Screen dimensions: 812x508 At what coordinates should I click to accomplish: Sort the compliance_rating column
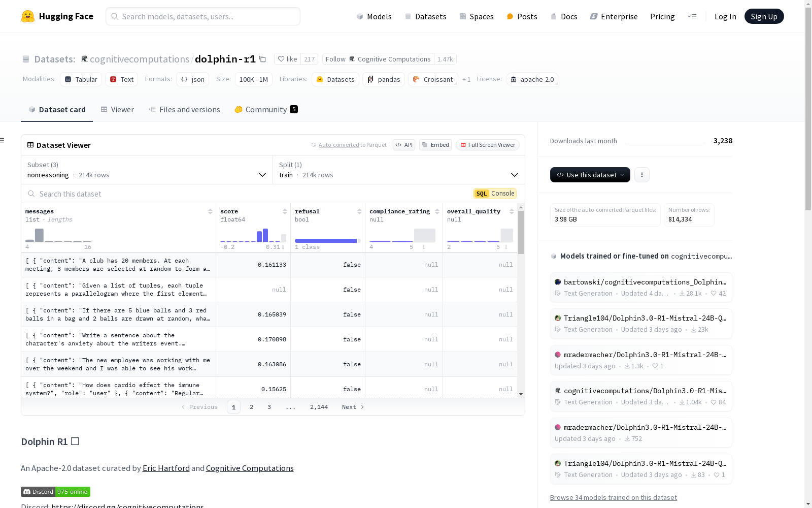click(x=437, y=211)
